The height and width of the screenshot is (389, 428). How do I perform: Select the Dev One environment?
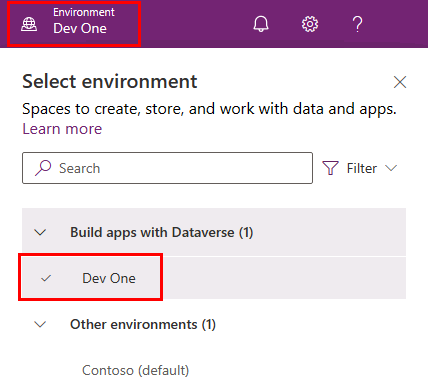(x=214, y=278)
